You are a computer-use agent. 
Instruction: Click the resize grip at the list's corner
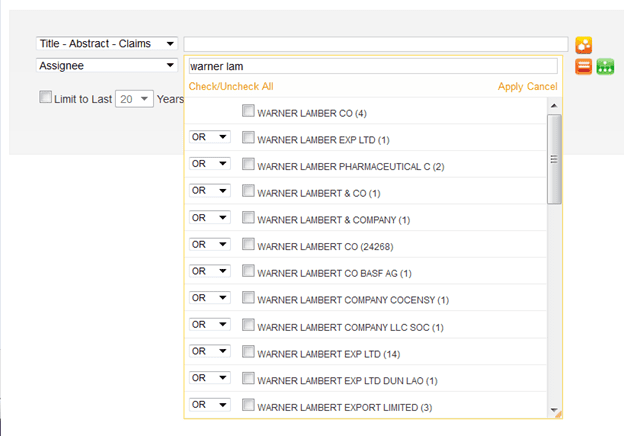(558, 415)
